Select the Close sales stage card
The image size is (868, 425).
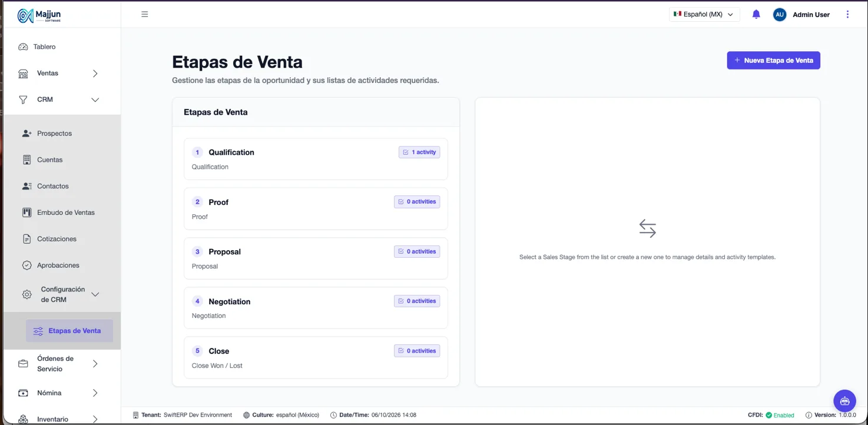(316, 357)
